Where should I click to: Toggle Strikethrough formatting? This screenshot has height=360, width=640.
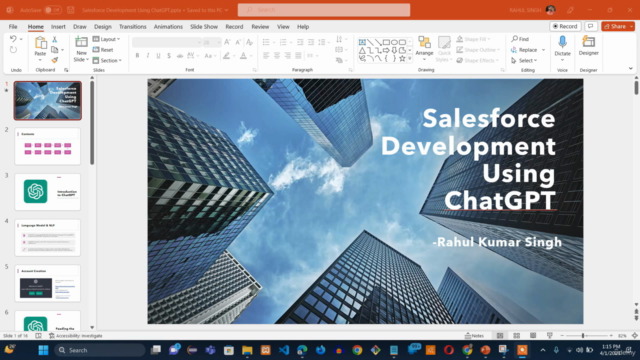[180, 56]
